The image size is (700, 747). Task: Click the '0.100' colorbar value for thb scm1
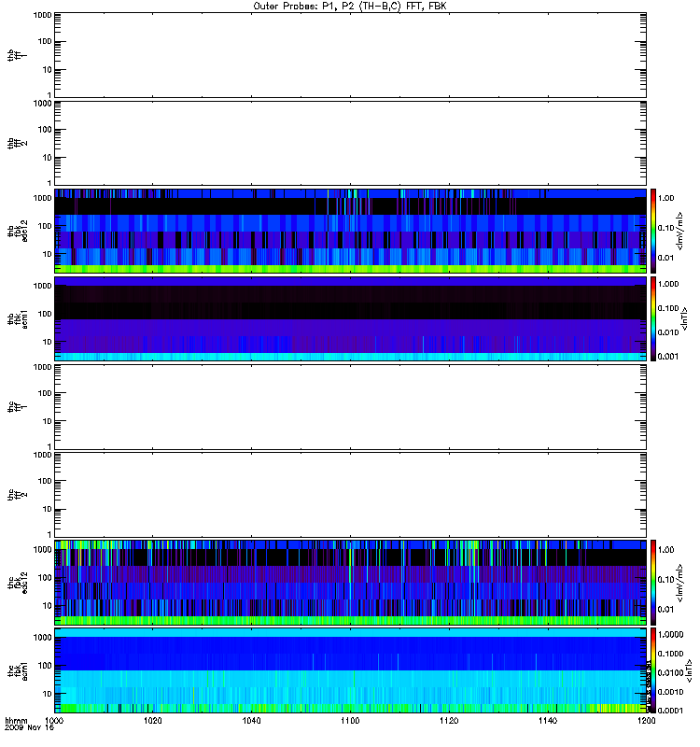click(668, 308)
